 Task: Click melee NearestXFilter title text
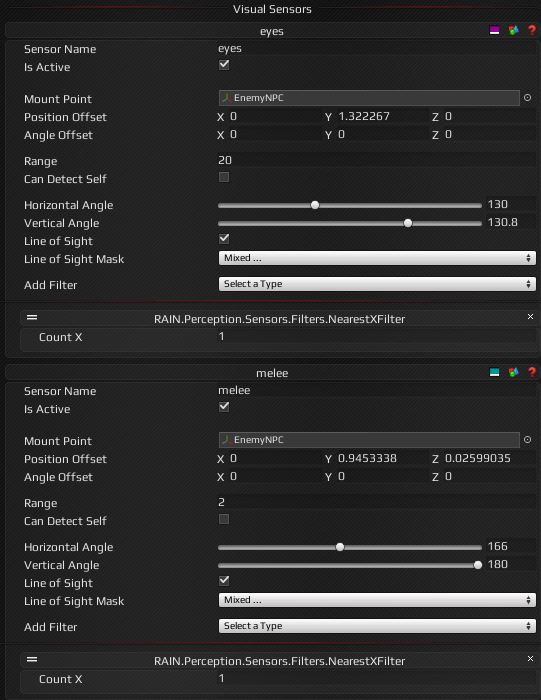(279, 661)
